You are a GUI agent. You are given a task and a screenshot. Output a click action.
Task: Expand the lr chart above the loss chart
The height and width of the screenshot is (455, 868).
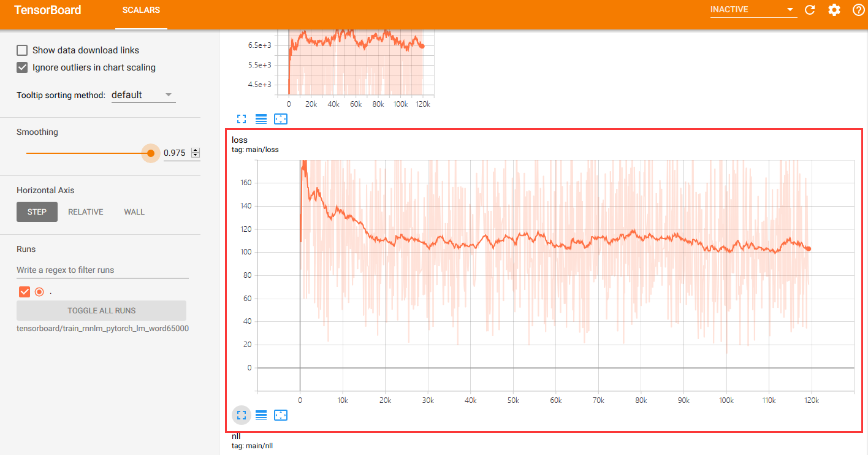tap(241, 118)
